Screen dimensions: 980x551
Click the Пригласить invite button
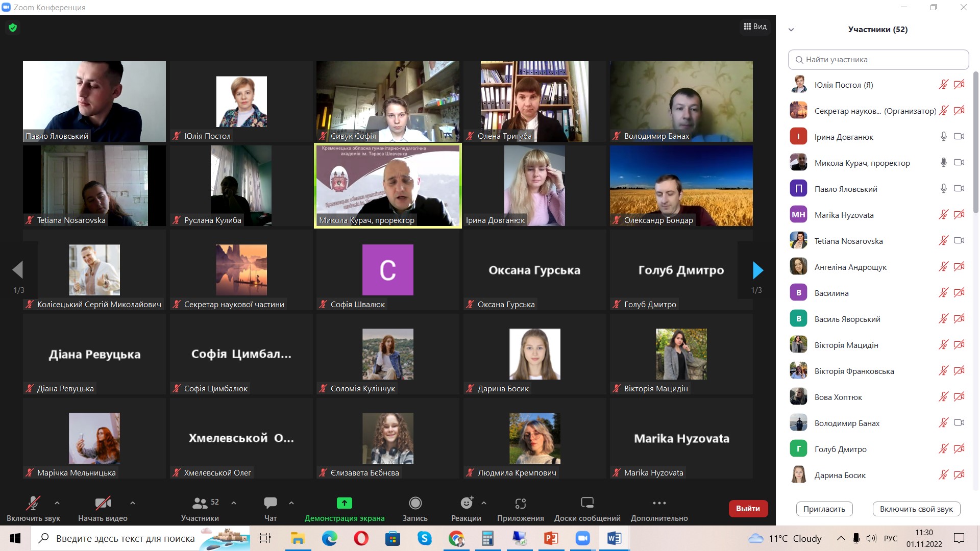point(824,509)
